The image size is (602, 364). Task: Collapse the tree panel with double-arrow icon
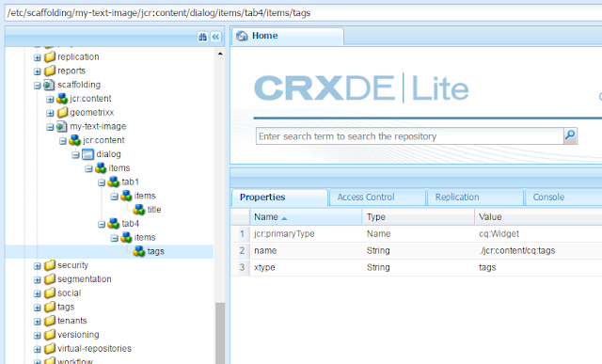(215, 37)
